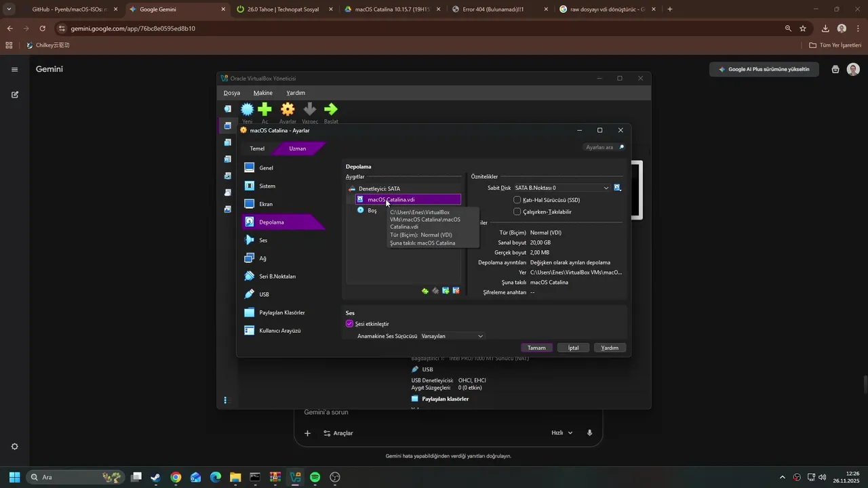The width and height of the screenshot is (868, 488).
Task: Click the Yardım button in settings dialog
Action: (610, 348)
